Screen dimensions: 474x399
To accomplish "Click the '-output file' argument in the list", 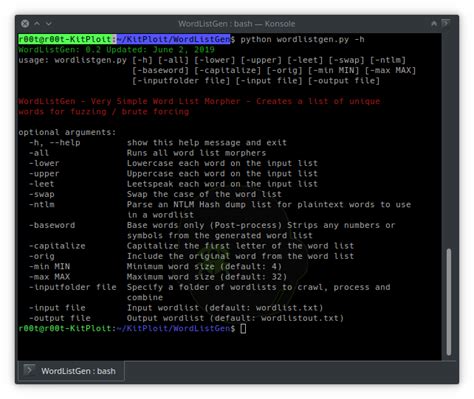I will [60, 318].
